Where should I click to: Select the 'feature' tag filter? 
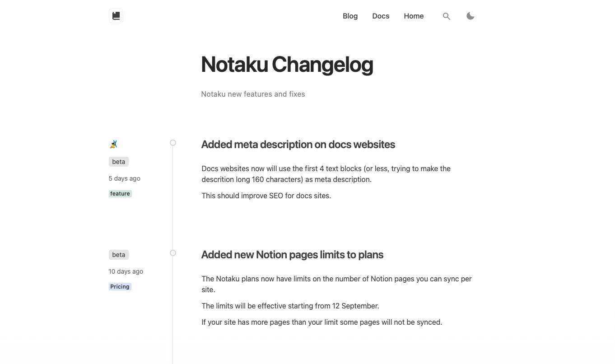coord(120,193)
